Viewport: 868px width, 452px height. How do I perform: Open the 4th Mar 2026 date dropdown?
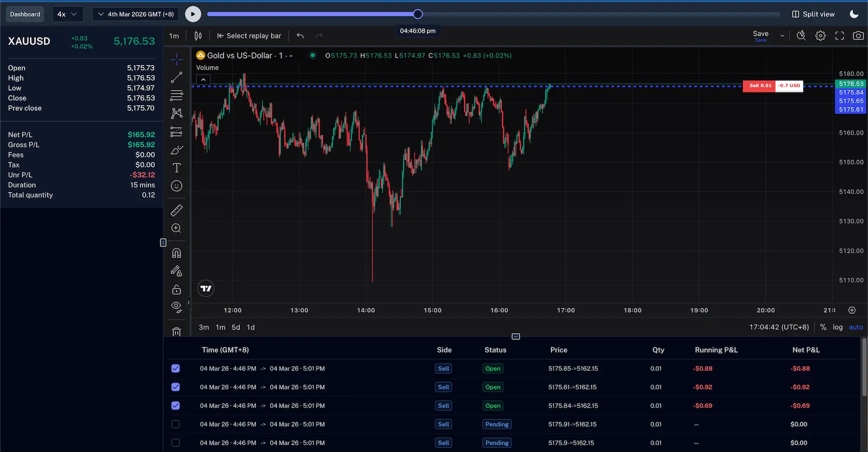tap(135, 14)
